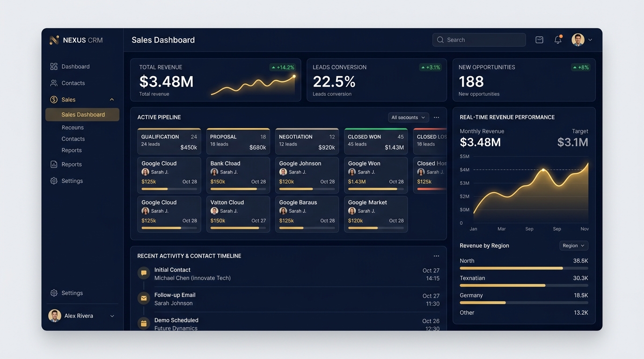The height and width of the screenshot is (359, 644).
Task: Click the upper Settings gear icon
Action: point(54,181)
